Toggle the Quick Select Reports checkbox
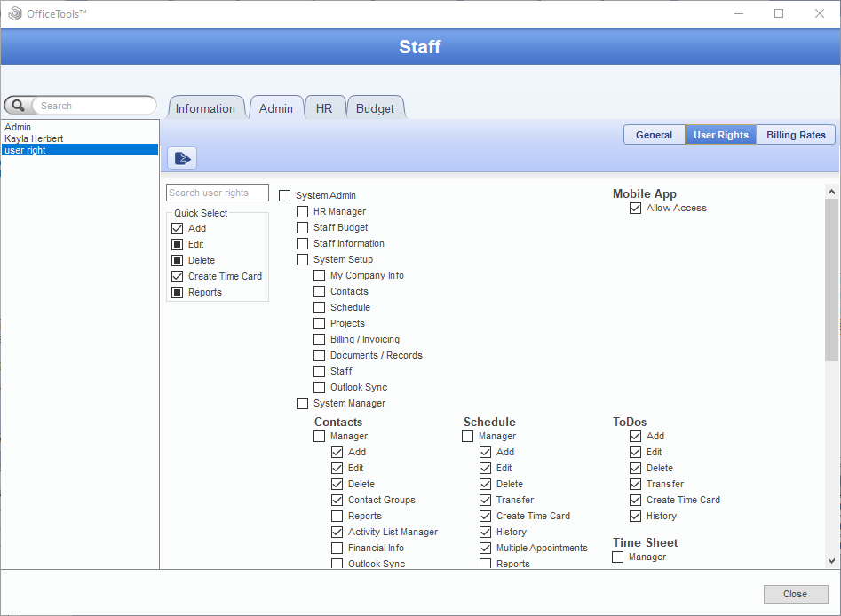841x616 pixels. (177, 293)
